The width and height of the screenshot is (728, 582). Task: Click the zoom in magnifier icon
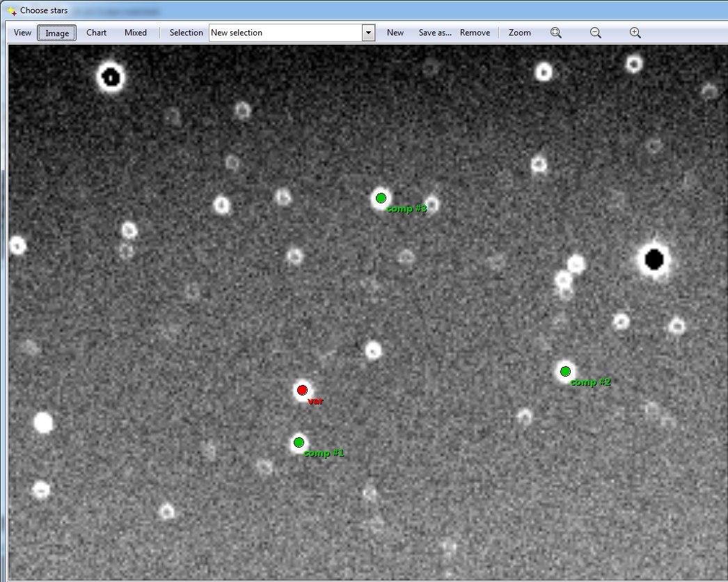[x=635, y=33]
